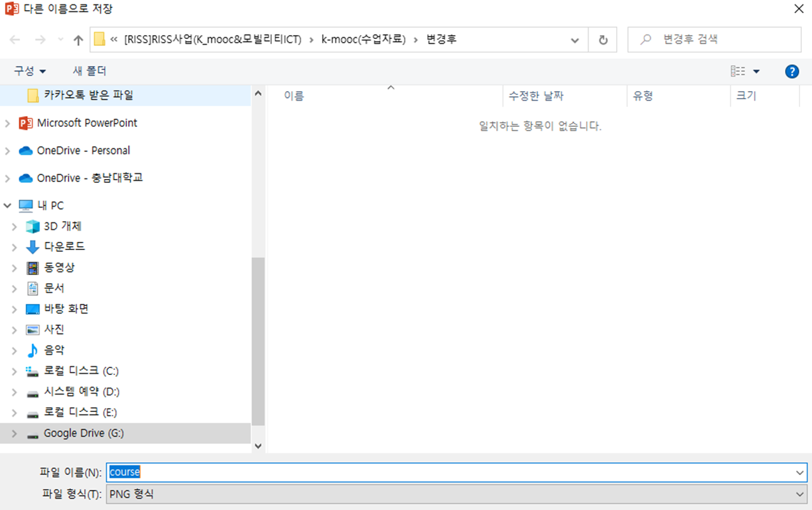Open view options dropdown arrow
Viewport: 812px width, 510px height.
click(x=756, y=72)
